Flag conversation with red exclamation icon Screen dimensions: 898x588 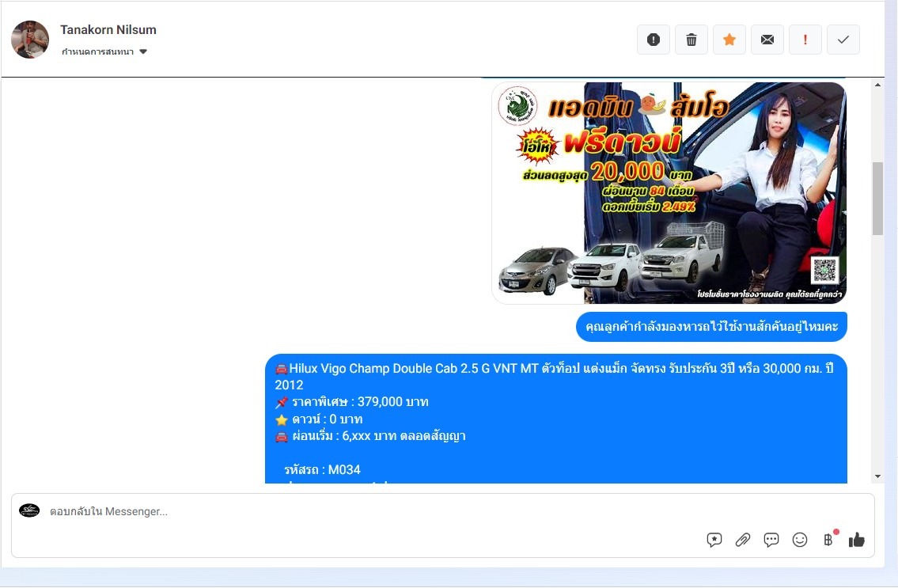click(805, 40)
